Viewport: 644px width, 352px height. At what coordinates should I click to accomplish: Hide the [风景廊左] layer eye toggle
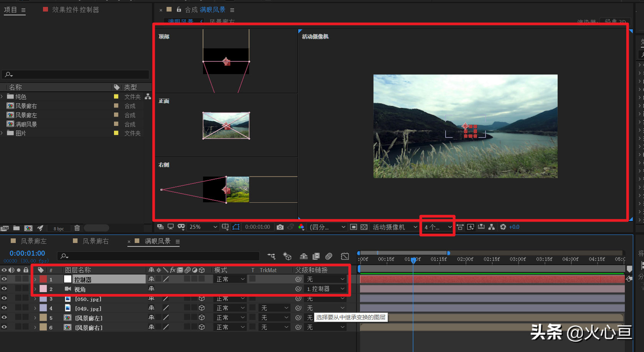click(x=4, y=317)
